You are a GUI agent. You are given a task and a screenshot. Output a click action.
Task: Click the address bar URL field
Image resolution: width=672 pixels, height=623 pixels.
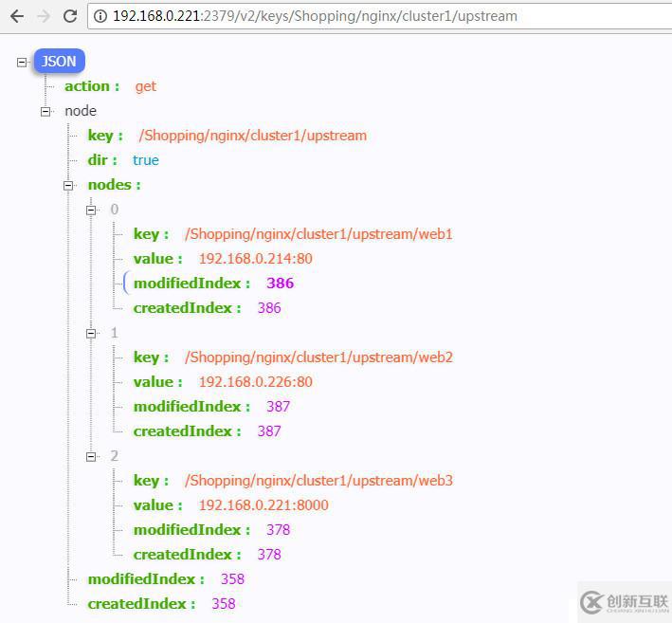tap(380, 16)
